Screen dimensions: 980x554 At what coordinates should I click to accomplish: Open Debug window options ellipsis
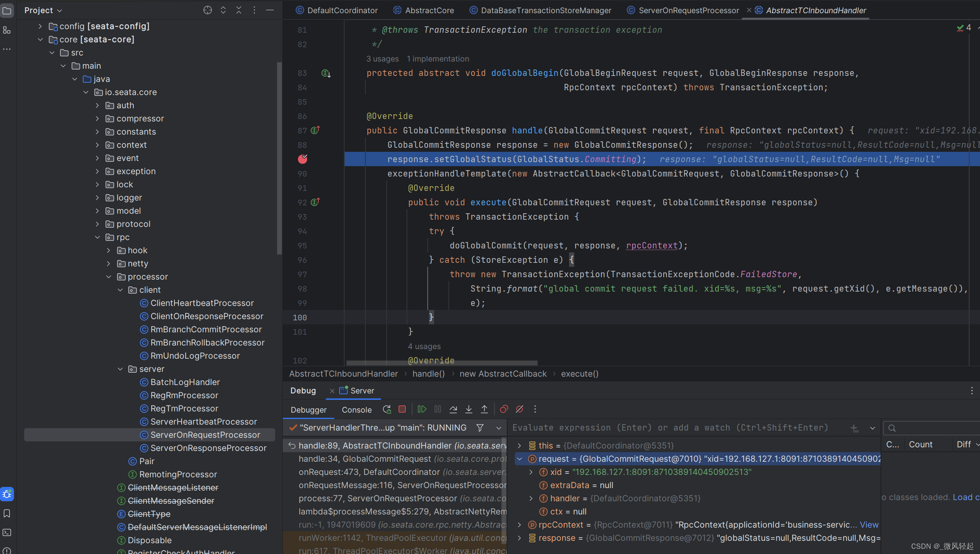click(x=972, y=391)
